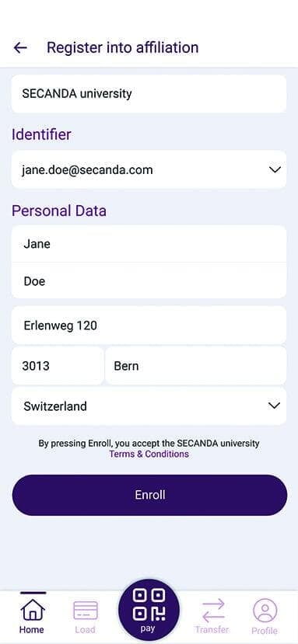Click the Erlenweg 120 address field
The height and width of the screenshot is (644, 298).
click(x=149, y=325)
